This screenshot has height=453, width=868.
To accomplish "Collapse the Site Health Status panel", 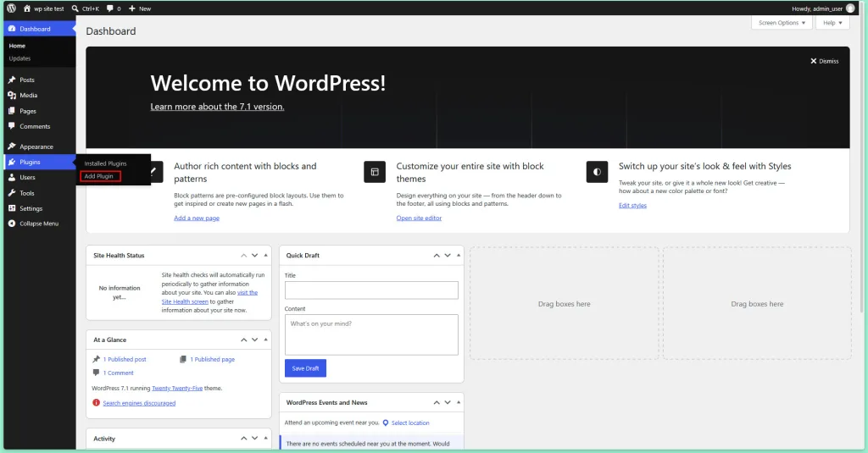I will click(x=265, y=256).
